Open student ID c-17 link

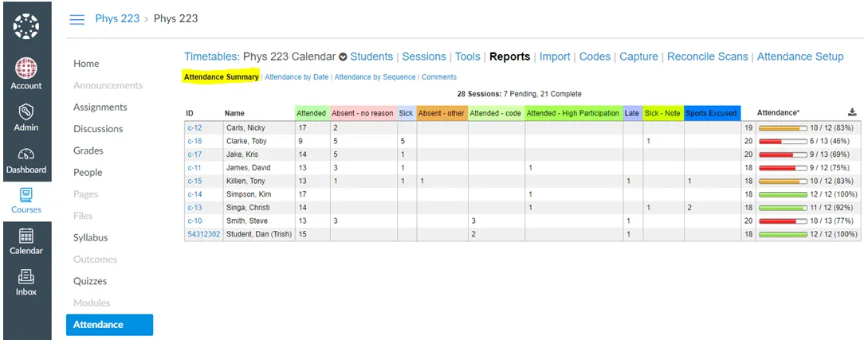194,154
